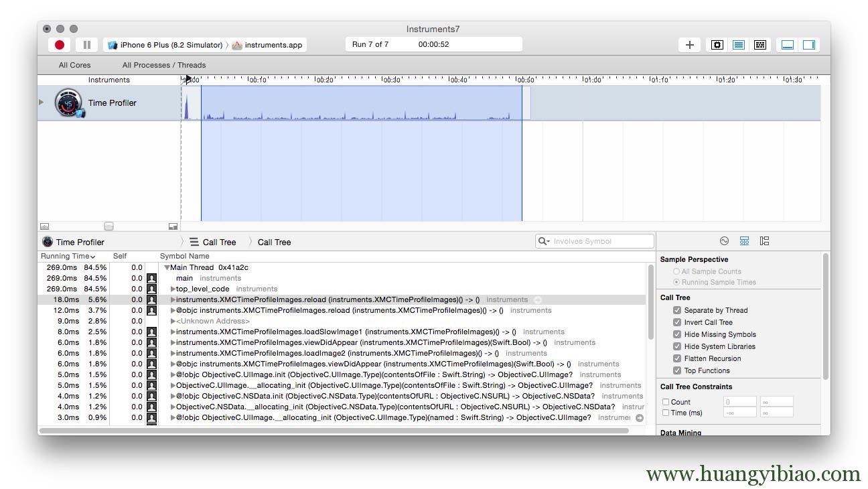Image resolution: width=868 pixels, height=489 pixels.
Task: Uncheck Invert Call Tree
Action: [677, 322]
